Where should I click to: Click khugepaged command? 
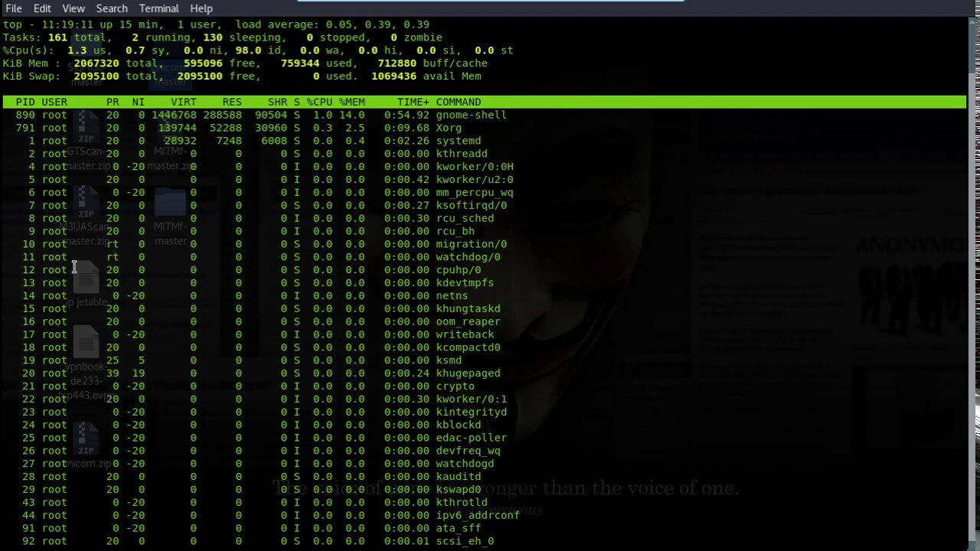pyautogui.click(x=469, y=373)
